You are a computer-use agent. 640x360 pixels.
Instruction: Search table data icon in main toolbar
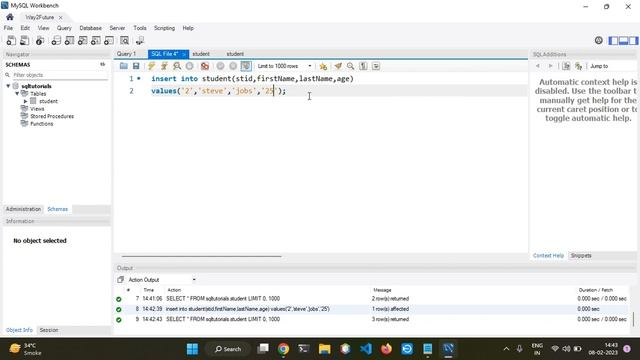coord(124,40)
